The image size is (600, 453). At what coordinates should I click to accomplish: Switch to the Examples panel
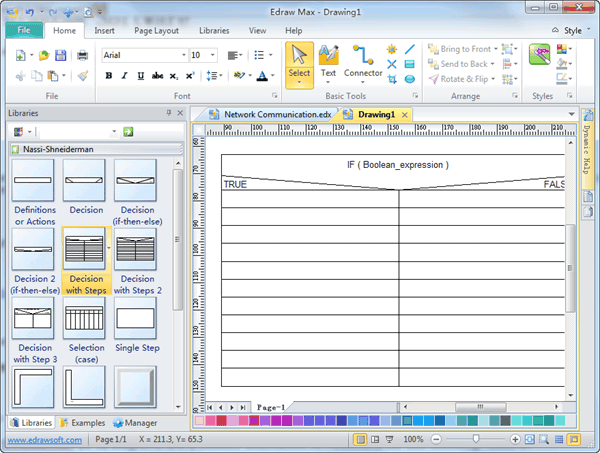pos(82,423)
